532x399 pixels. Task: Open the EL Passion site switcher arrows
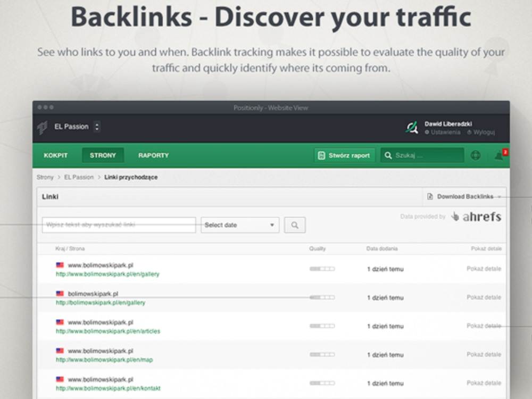tap(97, 127)
